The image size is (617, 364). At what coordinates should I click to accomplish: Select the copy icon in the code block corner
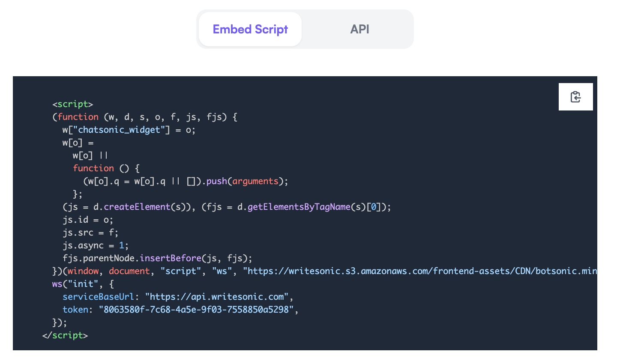click(575, 97)
